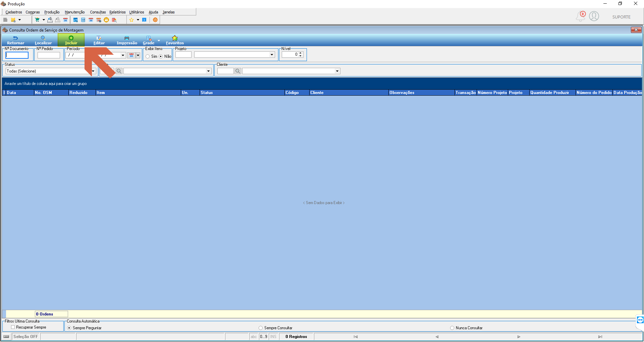Select the Nunca Consultar option
This screenshot has height=342, width=644.
[x=467, y=328]
